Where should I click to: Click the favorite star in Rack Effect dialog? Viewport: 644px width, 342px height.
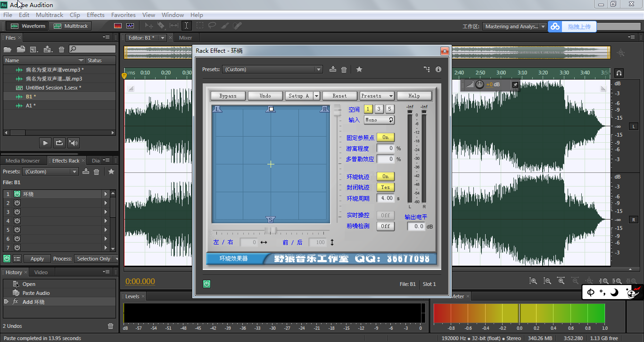click(x=359, y=69)
